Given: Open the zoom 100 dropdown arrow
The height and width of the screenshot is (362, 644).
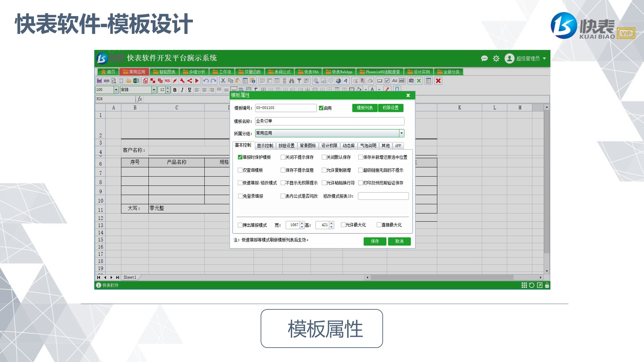Looking at the screenshot, I should pos(116,90).
